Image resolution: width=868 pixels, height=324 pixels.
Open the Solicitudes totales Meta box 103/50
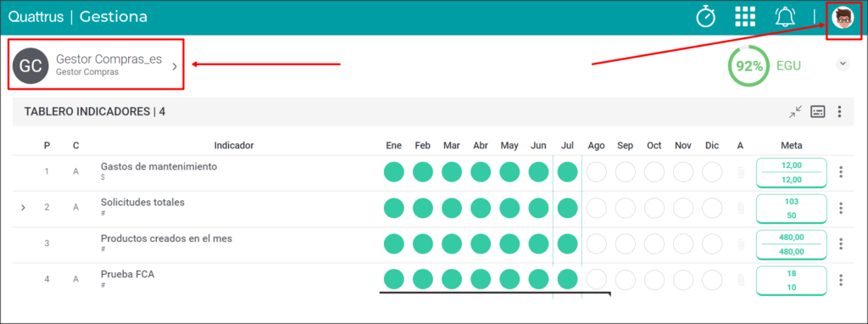tap(792, 209)
